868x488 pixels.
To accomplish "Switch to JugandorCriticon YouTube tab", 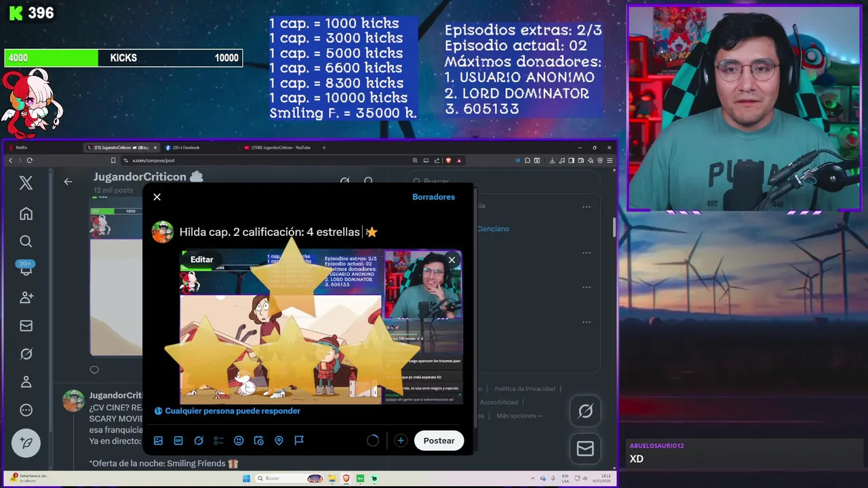I will tap(280, 147).
